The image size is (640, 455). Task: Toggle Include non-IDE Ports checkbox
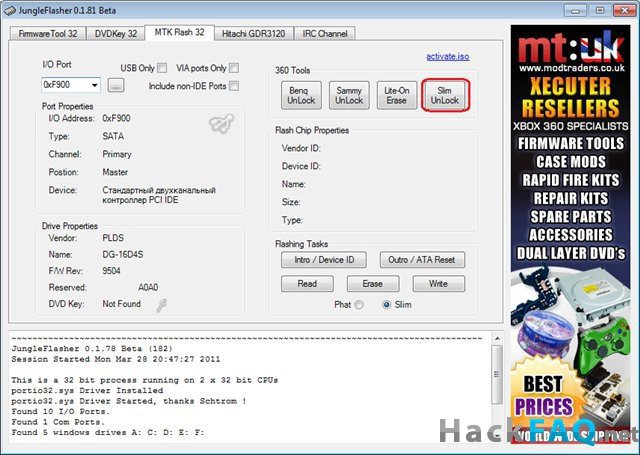(234, 86)
